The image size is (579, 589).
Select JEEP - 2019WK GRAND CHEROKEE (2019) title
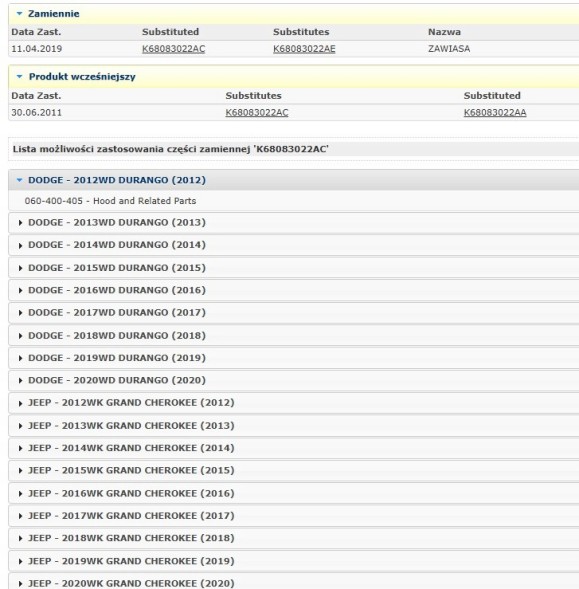coord(131,561)
